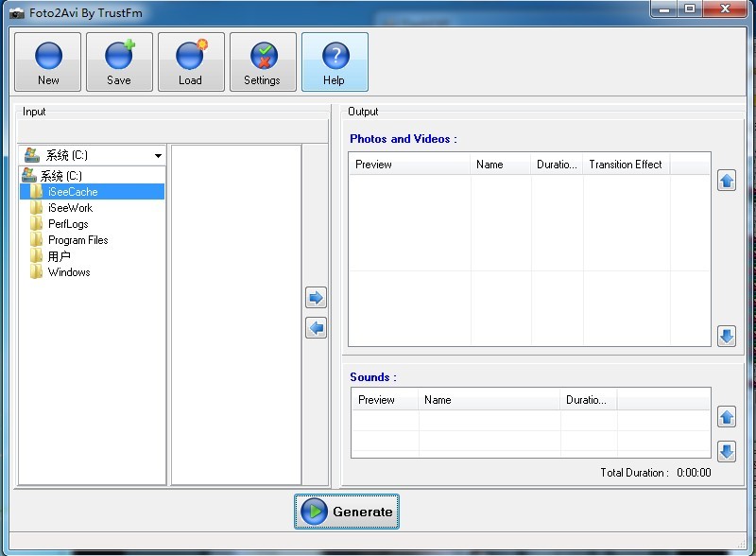Click the Transition Effect column header
The image size is (756, 556).
626,165
